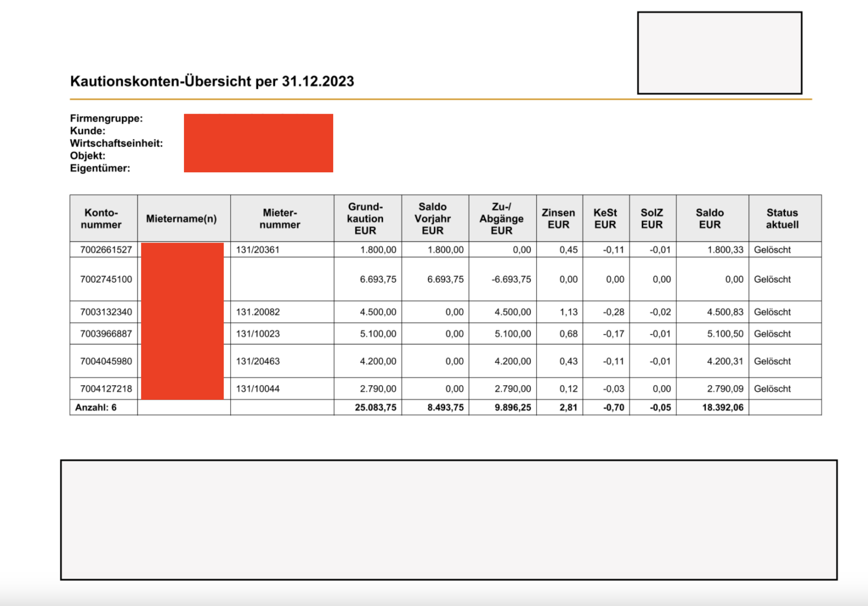Click tenant number 131.20082
This screenshot has width=868, height=606.
click(x=258, y=312)
